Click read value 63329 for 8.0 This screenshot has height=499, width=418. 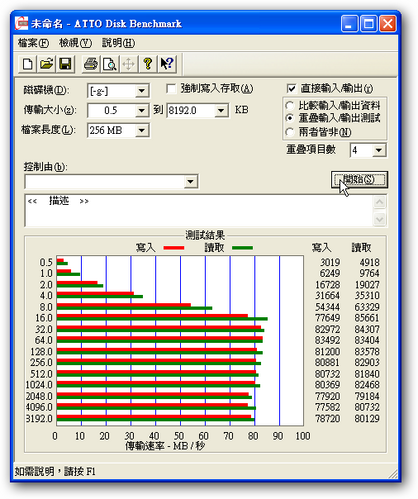coord(367,307)
